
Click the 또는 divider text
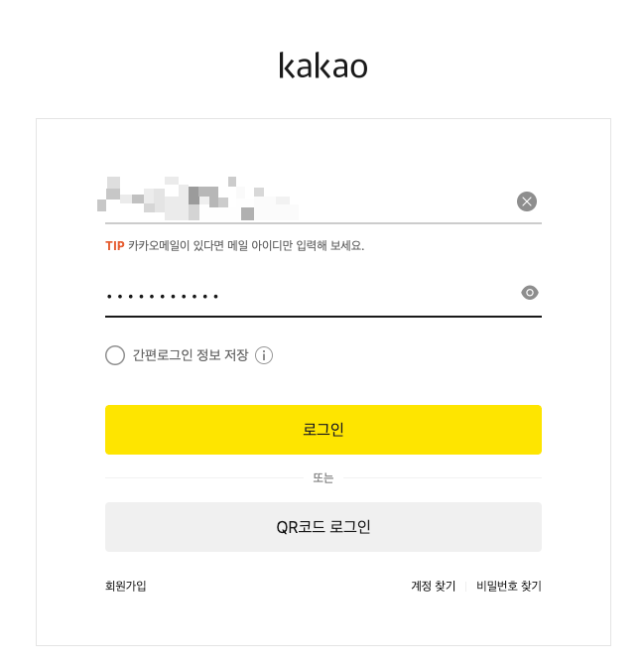click(323, 477)
